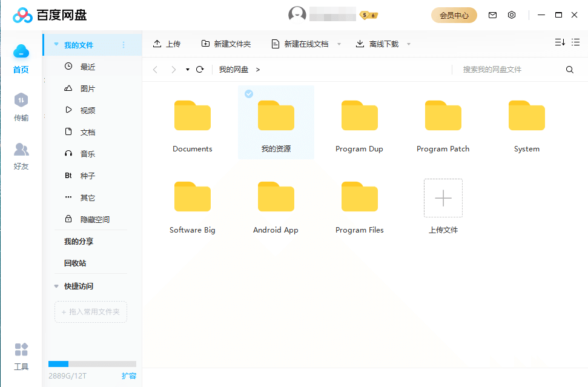Click the breadcrumb > arrow after 我的网盘

pyautogui.click(x=257, y=70)
